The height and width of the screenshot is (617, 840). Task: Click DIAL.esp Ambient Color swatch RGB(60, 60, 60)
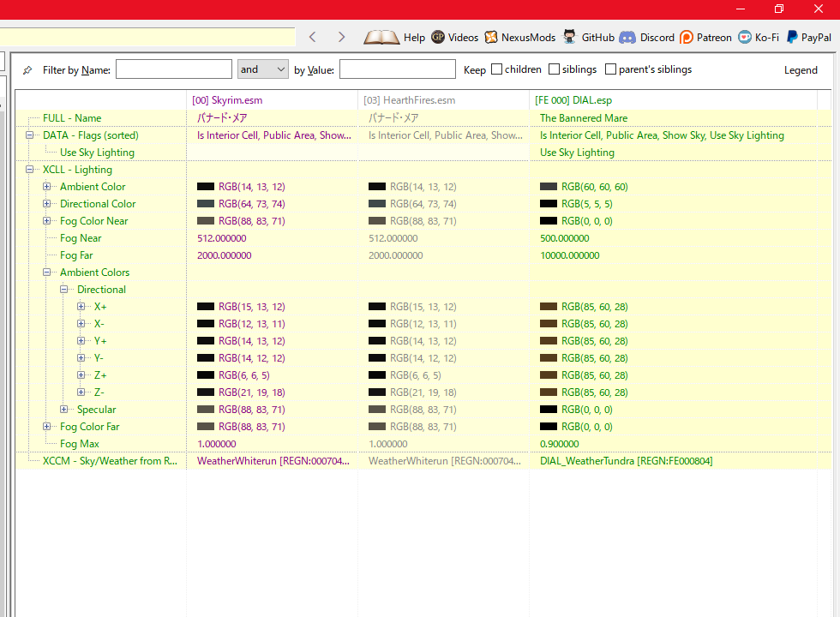coord(549,187)
